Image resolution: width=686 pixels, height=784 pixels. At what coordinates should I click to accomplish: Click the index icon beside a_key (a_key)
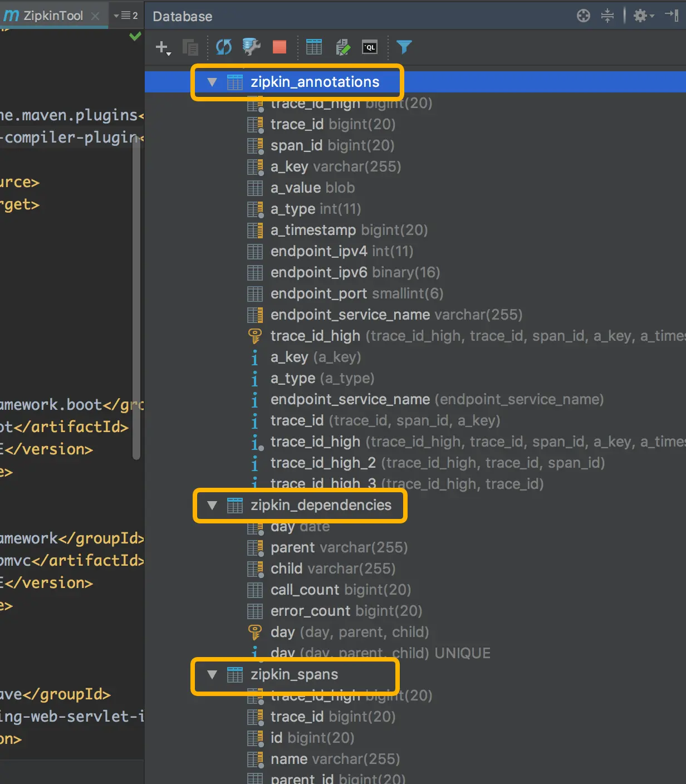[x=254, y=357]
